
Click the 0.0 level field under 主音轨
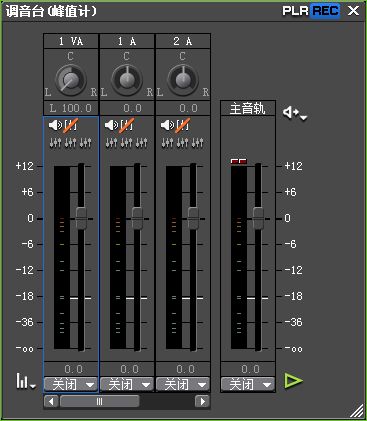click(248, 369)
